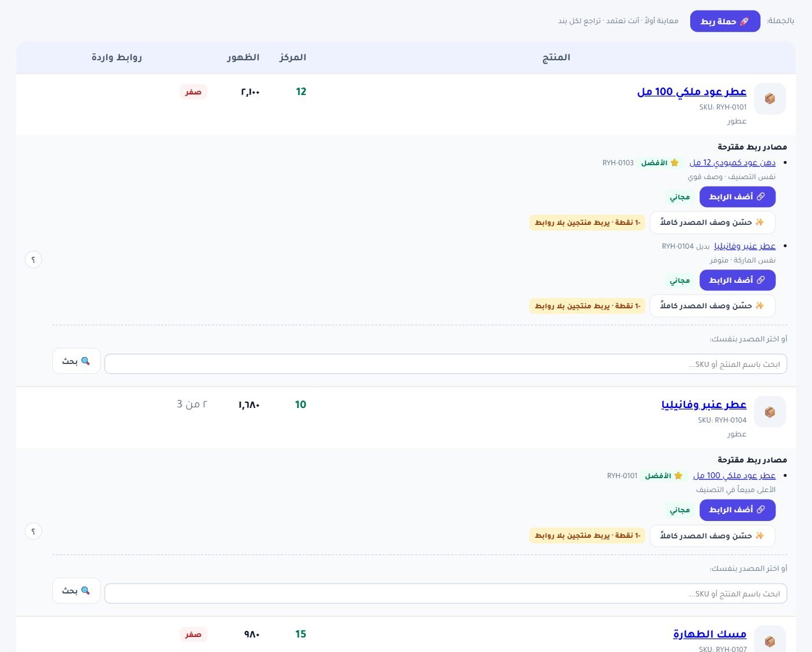Click the صفر badge in the ٢,١٠٠ impressions row
The height and width of the screenshot is (652, 812).
tap(193, 92)
